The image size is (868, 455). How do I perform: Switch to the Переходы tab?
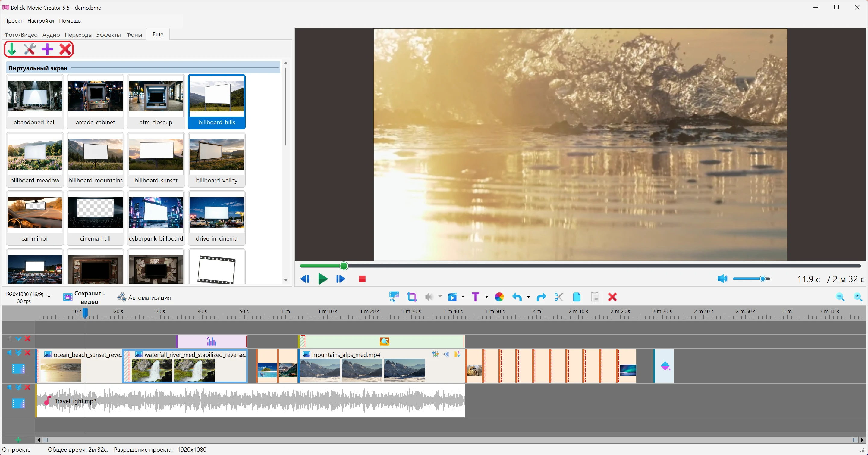click(78, 35)
